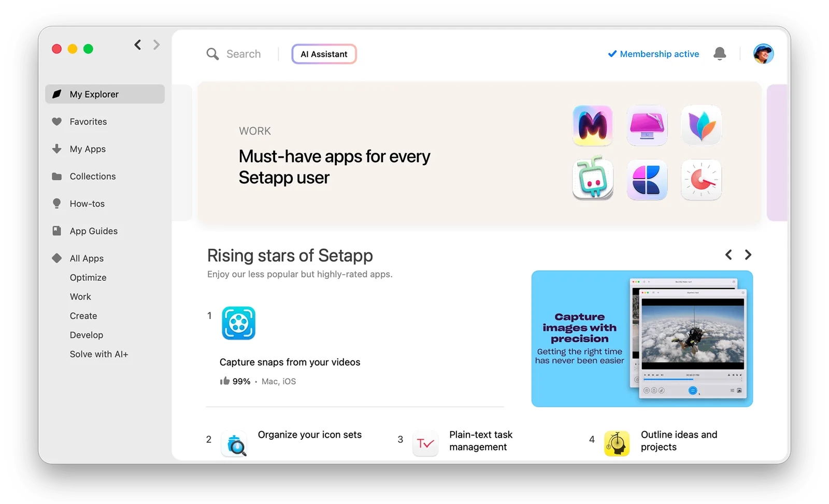
Task: Open the purple-orange leaf app icon
Action: point(702,125)
